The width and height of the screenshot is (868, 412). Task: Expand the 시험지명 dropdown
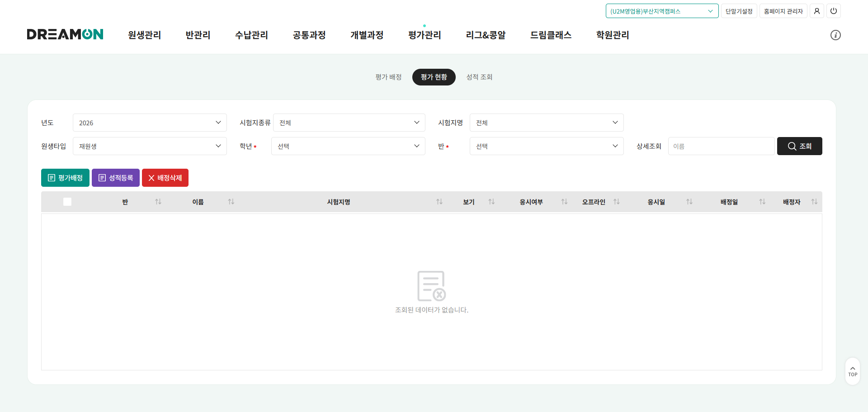[547, 123]
